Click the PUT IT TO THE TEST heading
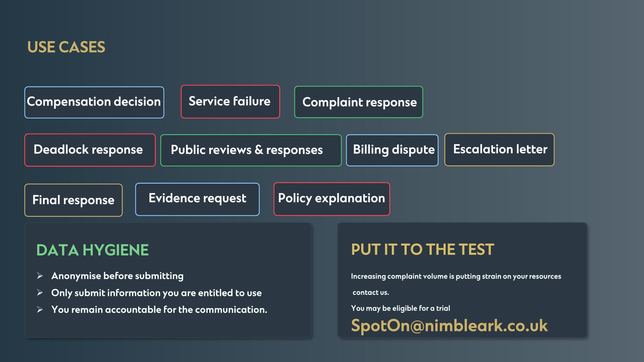644x362 pixels. (x=422, y=250)
